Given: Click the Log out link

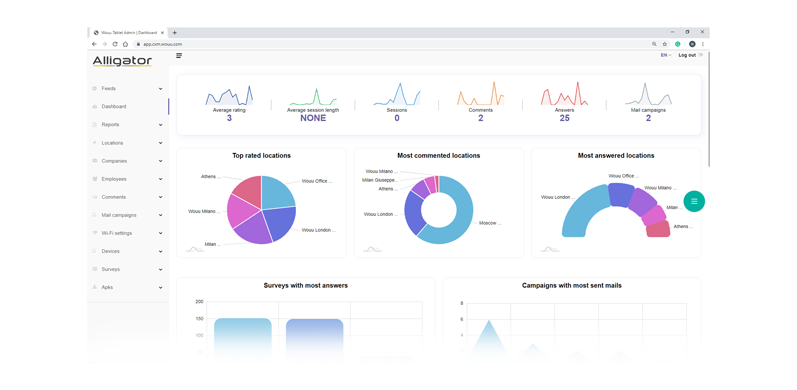Looking at the screenshot, I should (x=690, y=55).
